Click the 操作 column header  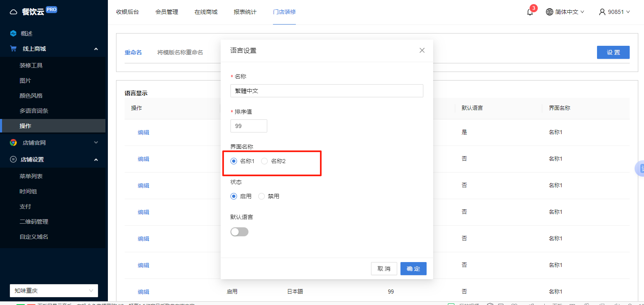(x=136, y=108)
